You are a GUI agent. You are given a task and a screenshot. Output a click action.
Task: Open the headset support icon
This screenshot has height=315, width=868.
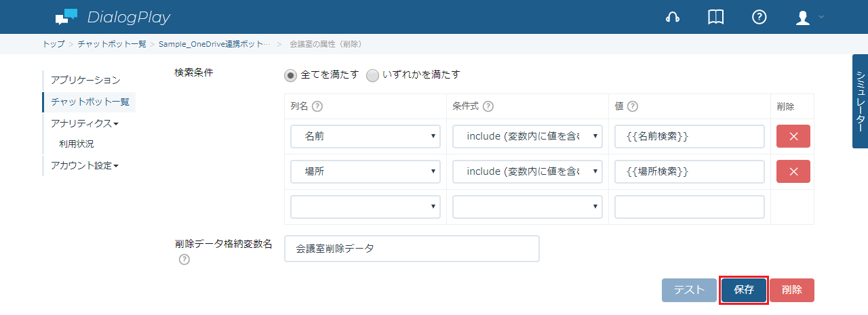[673, 18]
